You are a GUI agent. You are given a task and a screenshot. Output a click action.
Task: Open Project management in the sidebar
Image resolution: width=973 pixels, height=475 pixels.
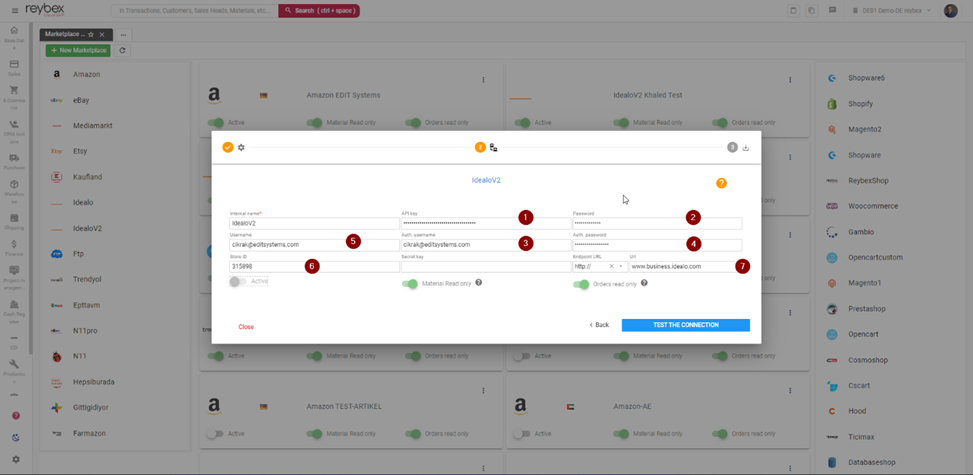pos(14,278)
